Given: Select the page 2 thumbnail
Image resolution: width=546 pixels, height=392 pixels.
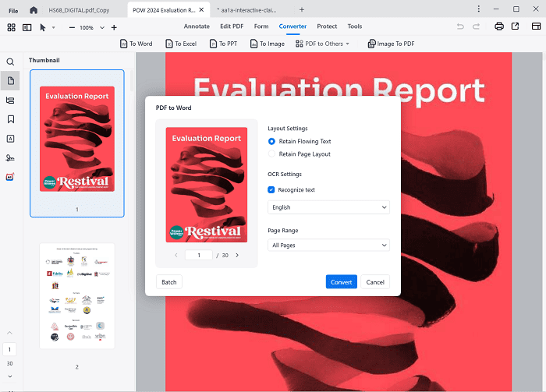Looking at the screenshot, I should click(x=76, y=295).
